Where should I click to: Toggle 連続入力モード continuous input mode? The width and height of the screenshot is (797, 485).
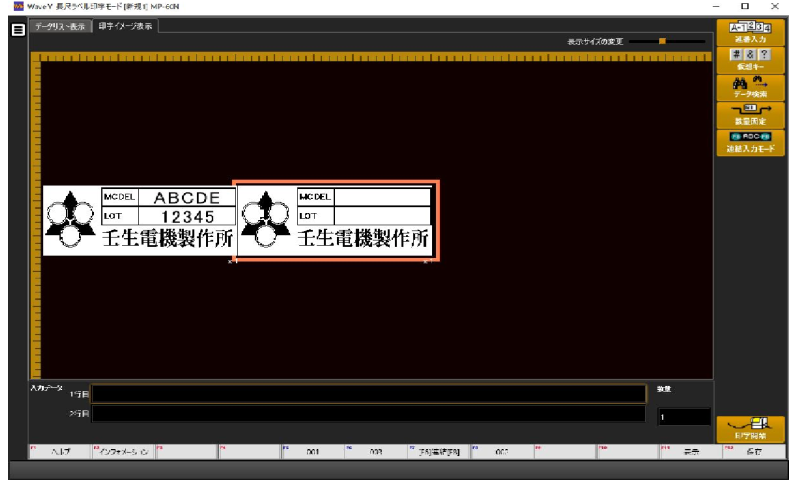[750, 142]
